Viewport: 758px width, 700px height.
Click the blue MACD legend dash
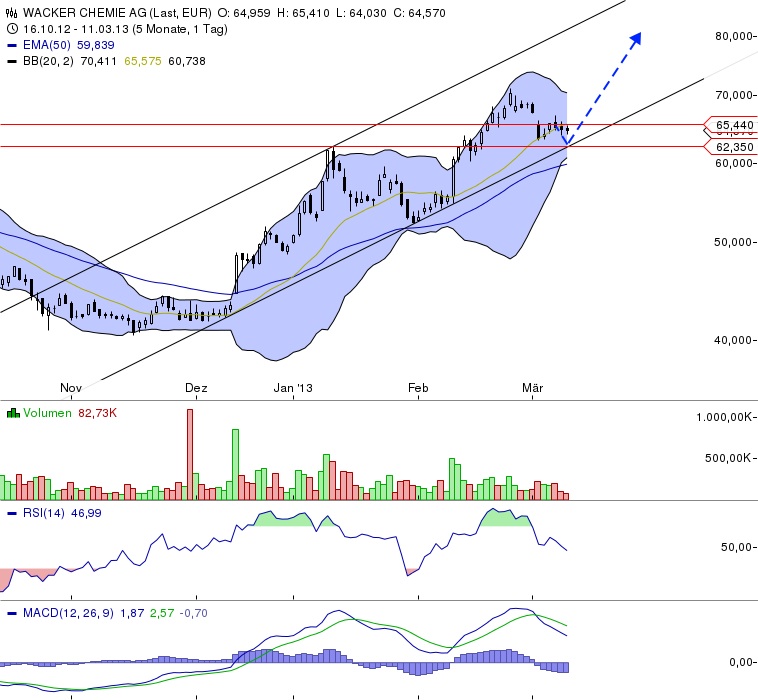pos(13,613)
